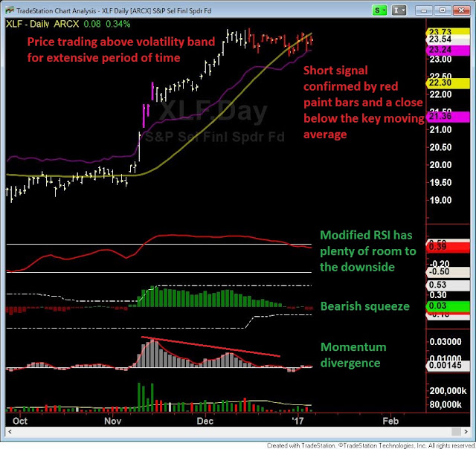476x449 pixels.
Task: Click the red momentum divergence trendline
Action: tap(210, 346)
